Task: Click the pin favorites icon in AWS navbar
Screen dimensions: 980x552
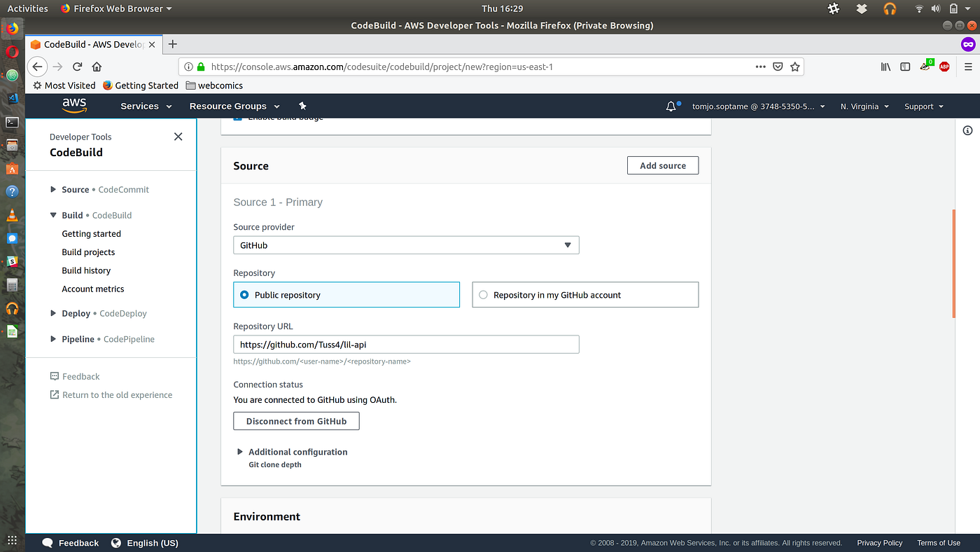Action: (x=302, y=106)
